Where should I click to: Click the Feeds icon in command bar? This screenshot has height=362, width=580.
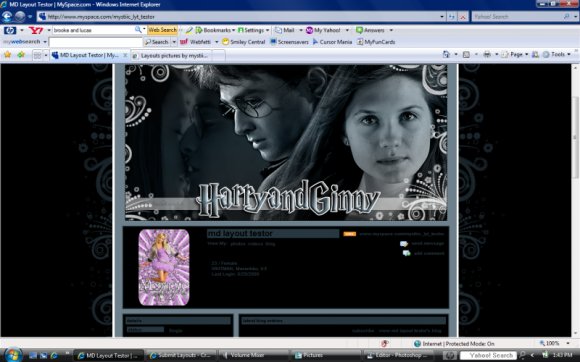(x=466, y=54)
